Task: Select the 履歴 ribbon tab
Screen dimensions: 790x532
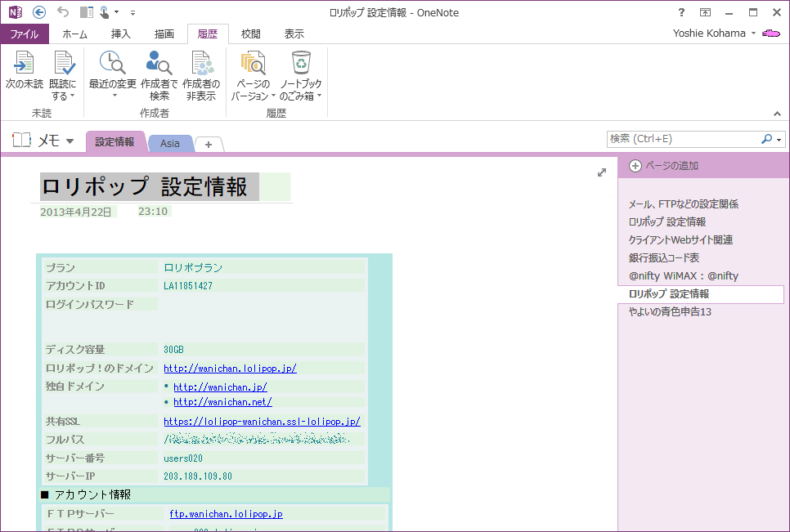Action: point(208,34)
